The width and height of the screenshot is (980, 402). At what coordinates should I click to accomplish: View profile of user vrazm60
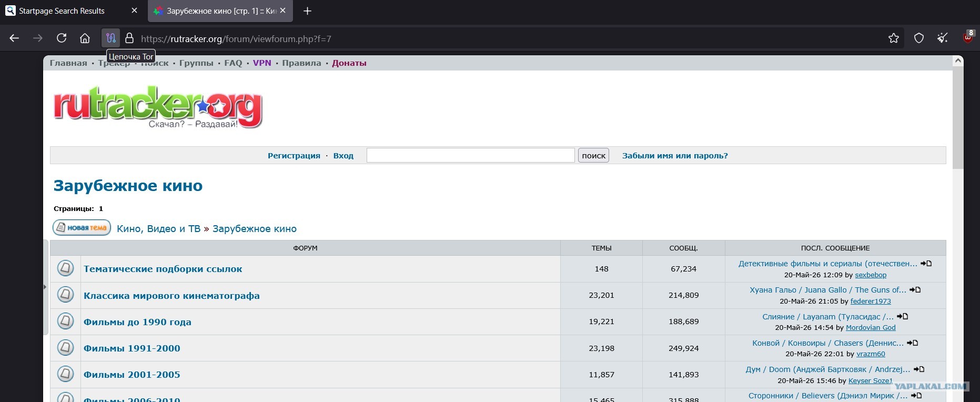coord(871,354)
